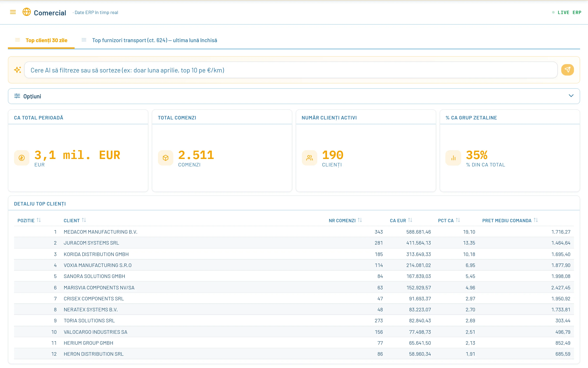Click the Zetaline bar chart icon
Viewport: 588px width, 368px height.
coord(453,158)
